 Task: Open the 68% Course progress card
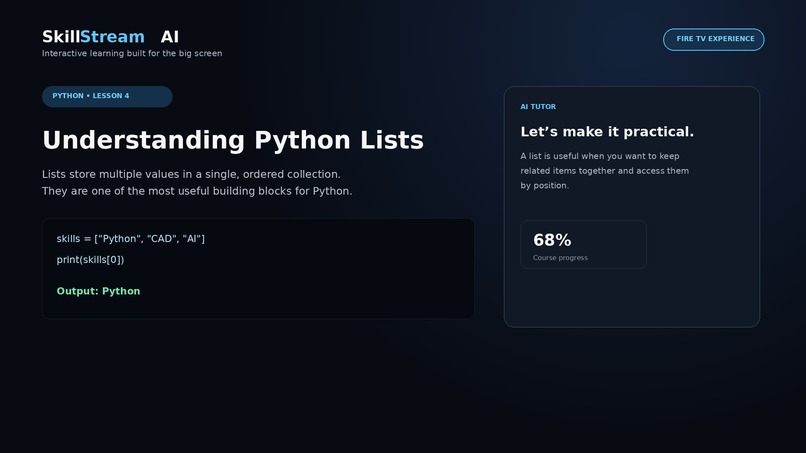(x=583, y=244)
